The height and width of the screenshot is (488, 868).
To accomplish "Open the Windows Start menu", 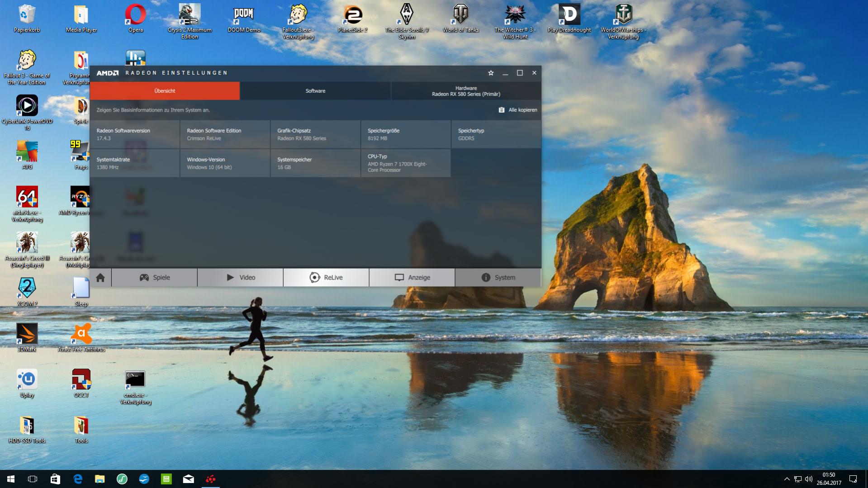I will click(11, 479).
